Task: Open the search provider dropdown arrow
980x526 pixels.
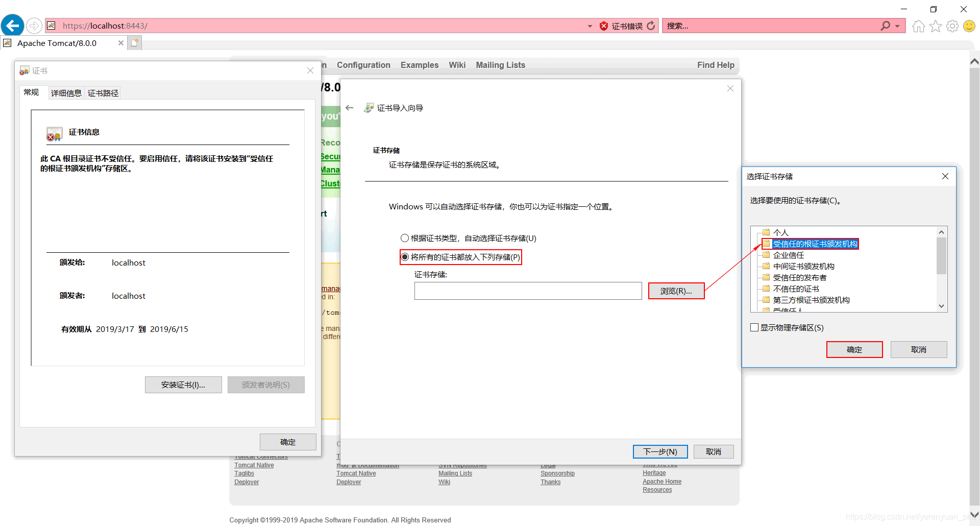Action: pos(897,26)
